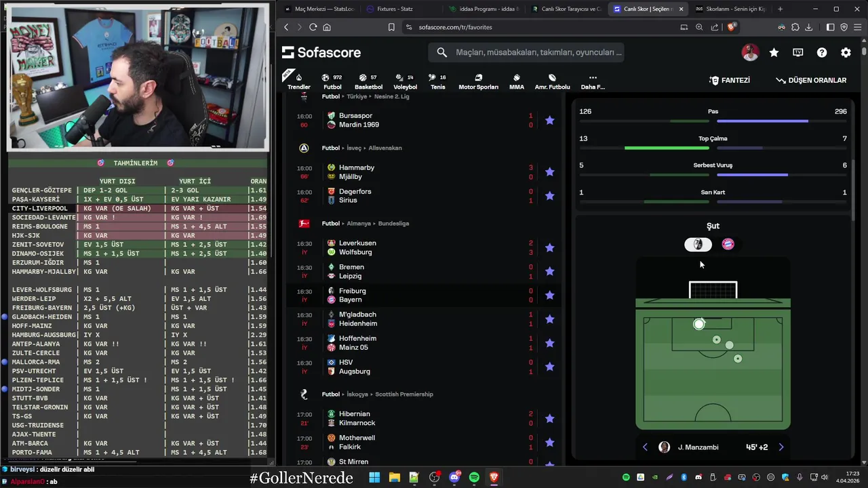Select the Basketbol sport category
Viewport: 868px width, 488px height.
tap(368, 81)
